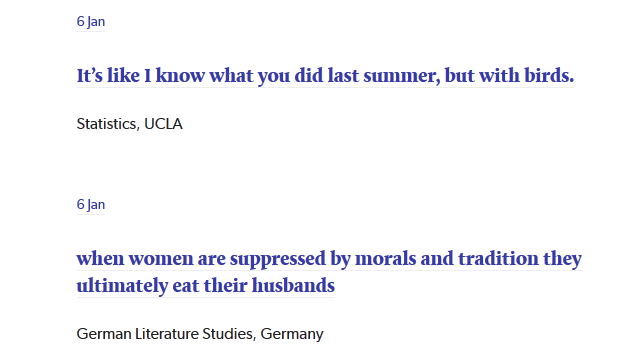Click the word 'tradition' in second headline
640x360 pixels.
(498, 258)
